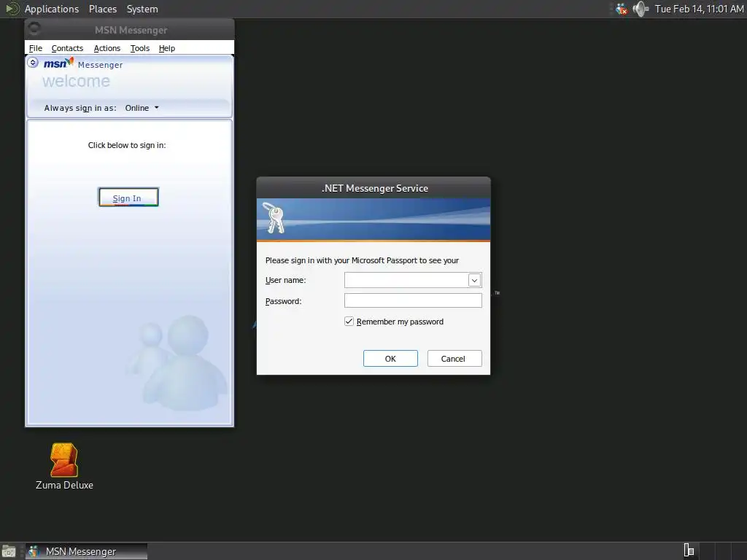Open the Contacts menu

click(x=67, y=48)
